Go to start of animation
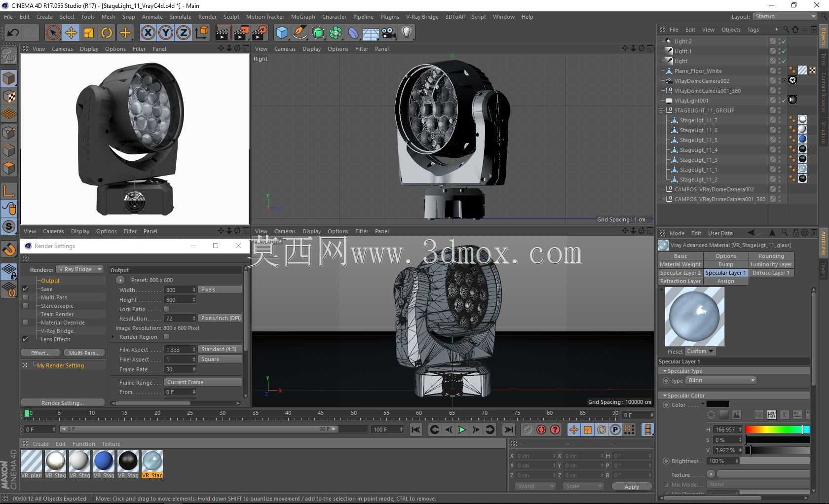Viewport: 829px width, 504px height. coord(416,430)
